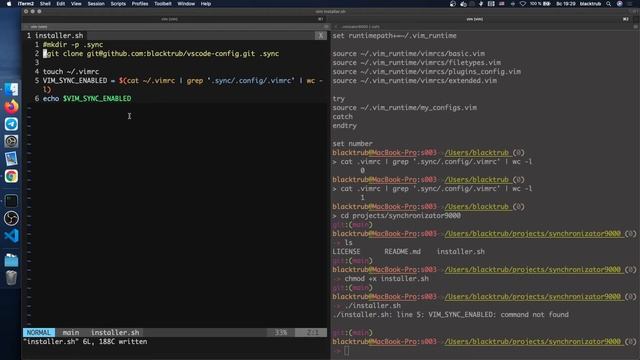Open the View menu

click(76, 4)
